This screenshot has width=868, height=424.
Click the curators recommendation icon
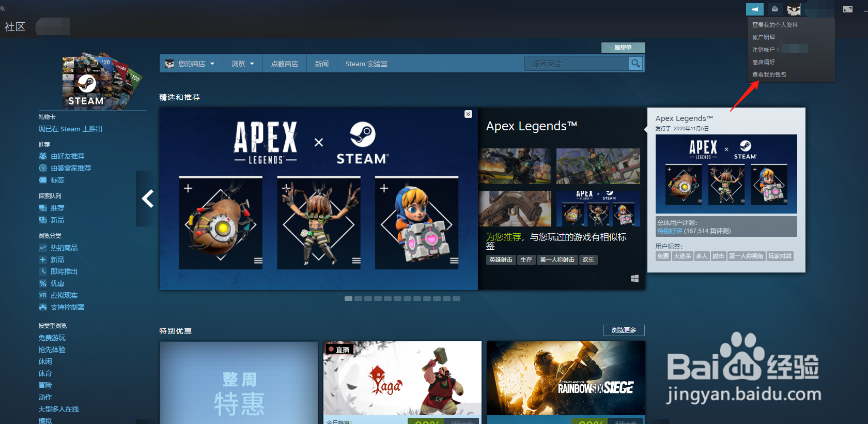[43, 168]
